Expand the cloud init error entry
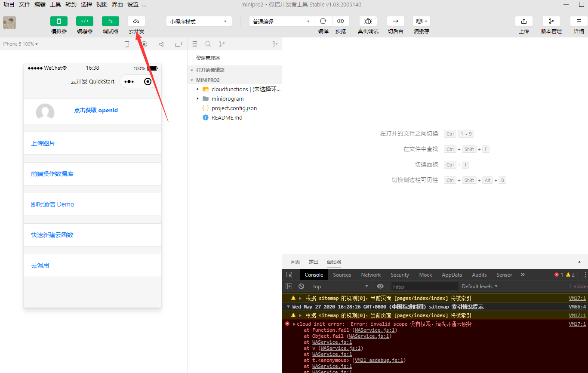Screen dimensions: 588x373 coord(294,324)
